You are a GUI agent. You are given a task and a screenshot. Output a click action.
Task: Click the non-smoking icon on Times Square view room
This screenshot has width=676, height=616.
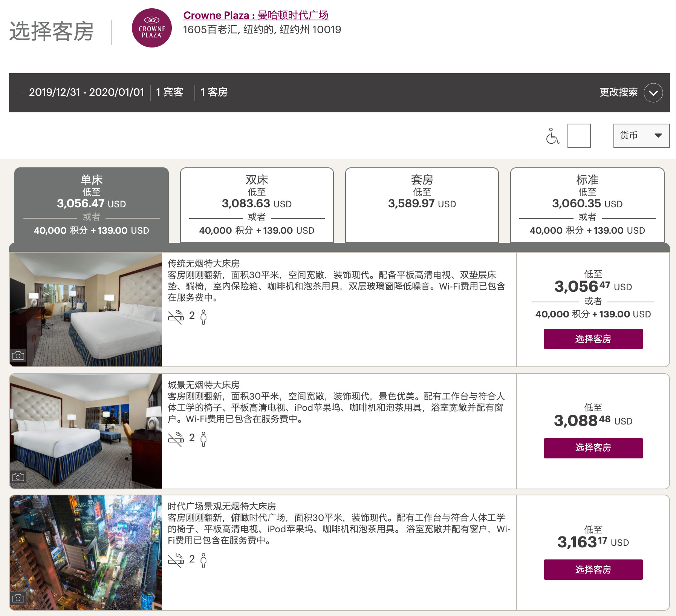tap(176, 561)
